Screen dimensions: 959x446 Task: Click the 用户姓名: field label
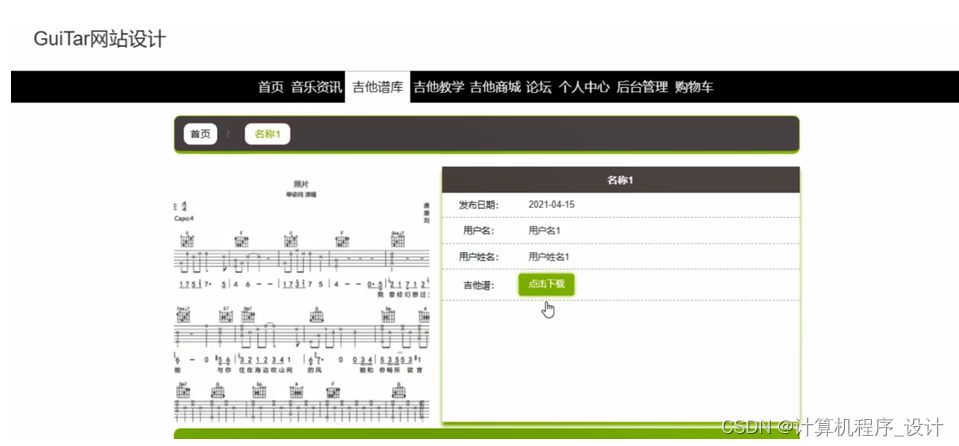click(x=479, y=256)
